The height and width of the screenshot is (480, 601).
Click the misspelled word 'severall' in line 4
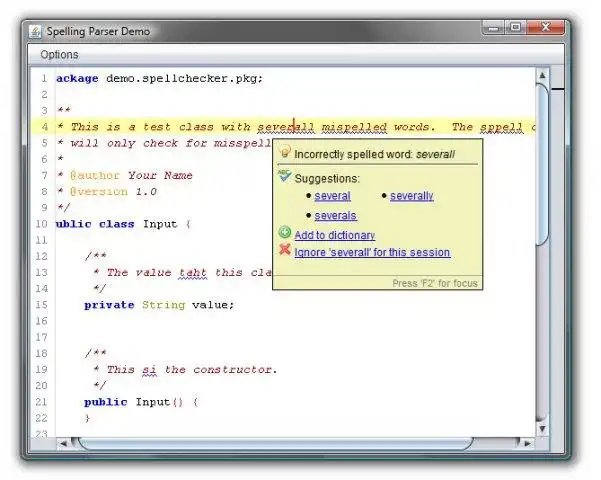coord(286,127)
